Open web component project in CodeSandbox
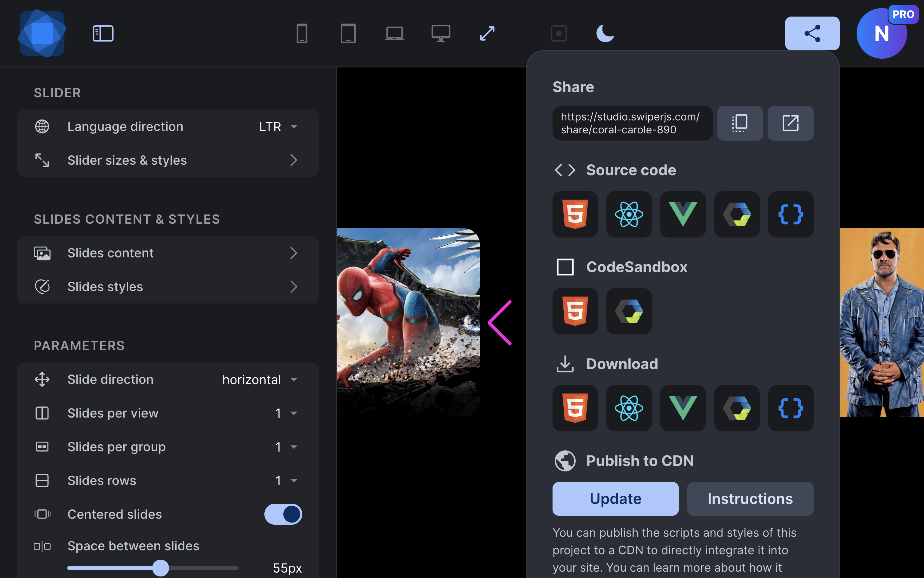924x578 pixels. click(x=629, y=311)
